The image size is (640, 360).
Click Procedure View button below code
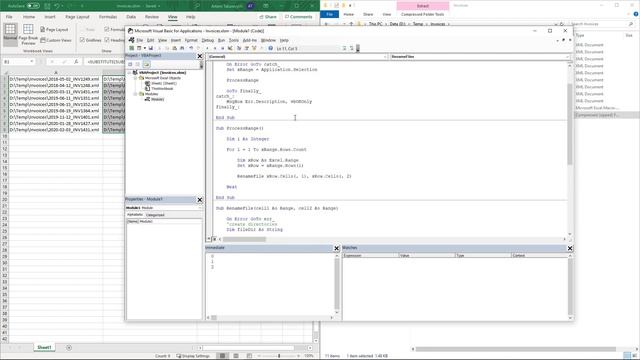click(209, 239)
